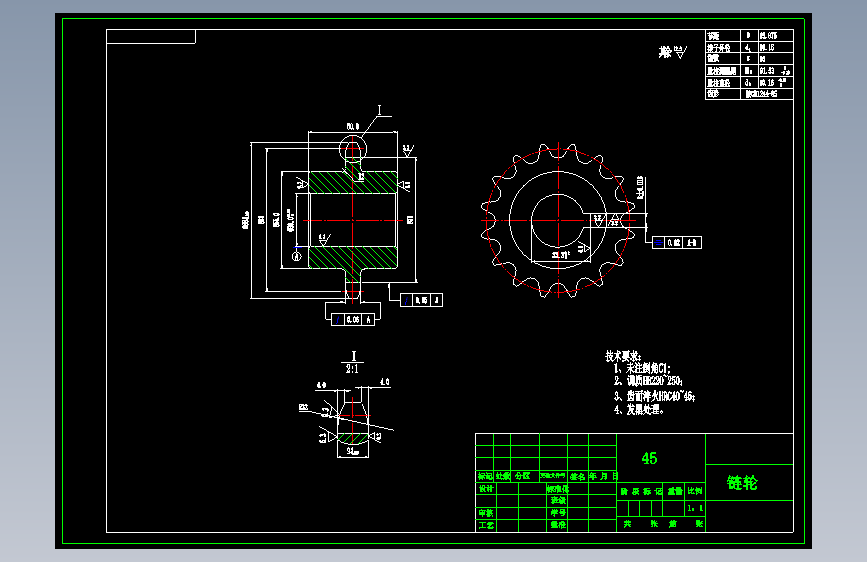Click the lower green hatched section area
The width and height of the screenshot is (867, 562).
(x=353, y=258)
